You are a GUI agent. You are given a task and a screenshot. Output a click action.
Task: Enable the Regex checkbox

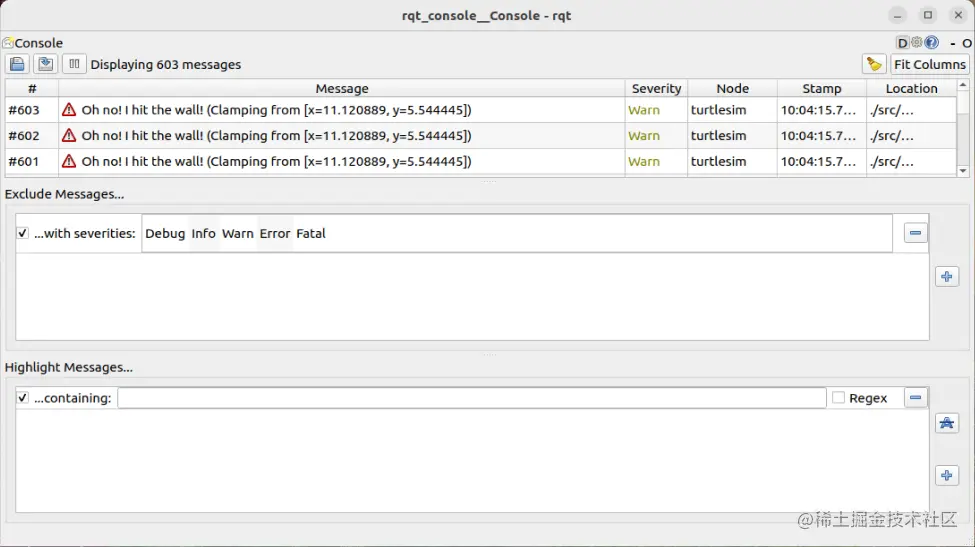838,398
